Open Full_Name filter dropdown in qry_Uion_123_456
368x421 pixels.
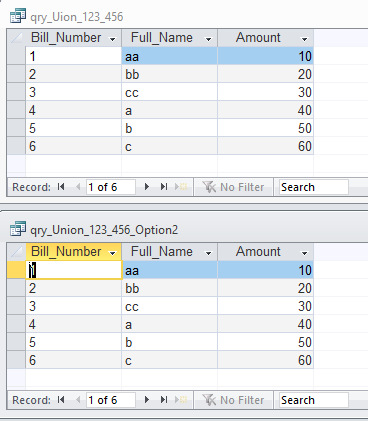pos(209,39)
